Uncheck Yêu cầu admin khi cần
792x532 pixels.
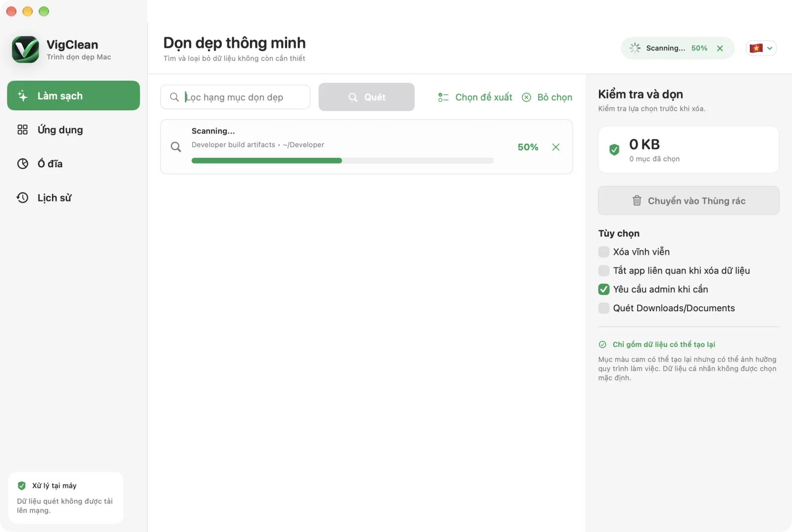pos(604,290)
